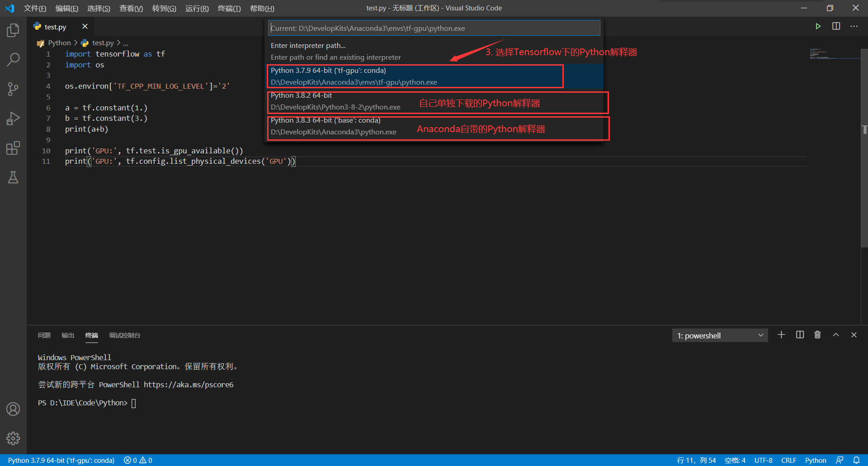Open the Extensions view
This screenshot has height=466, width=868.
coord(13,148)
